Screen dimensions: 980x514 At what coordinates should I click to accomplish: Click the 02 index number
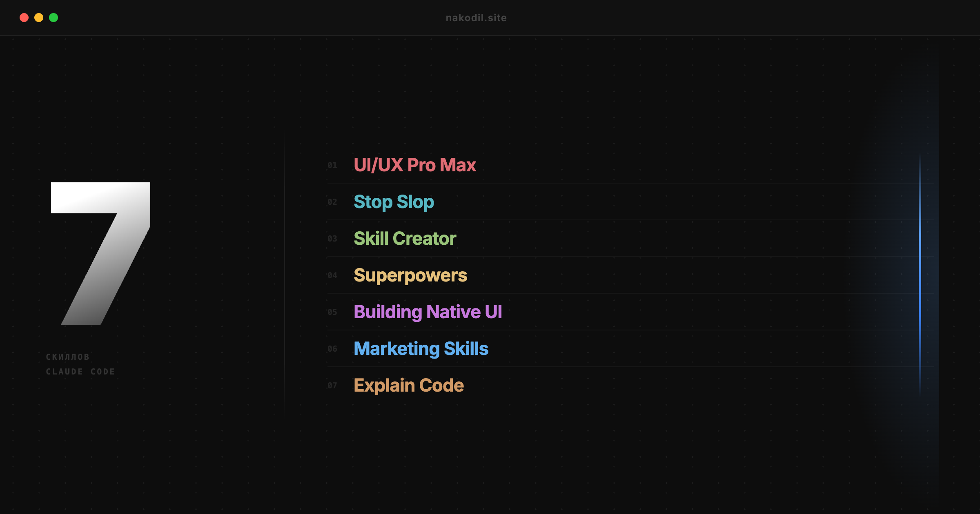[x=332, y=202]
